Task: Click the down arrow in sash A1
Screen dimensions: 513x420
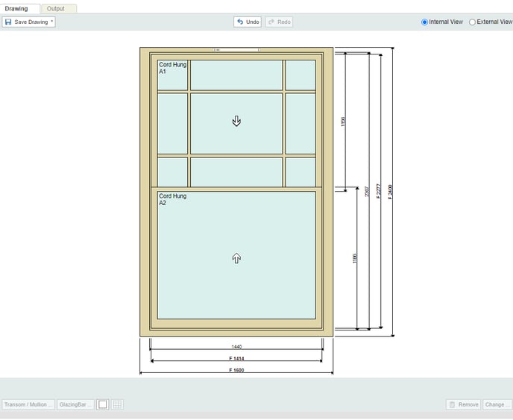Action: click(236, 121)
